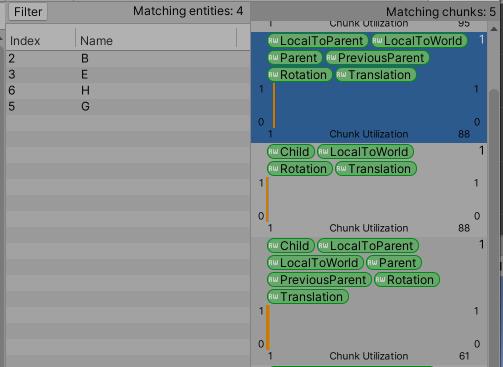
Task: Toggle LocalToParent tag in the highlighted blue chunk
Action: pyautogui.click(x=317, y=41)
